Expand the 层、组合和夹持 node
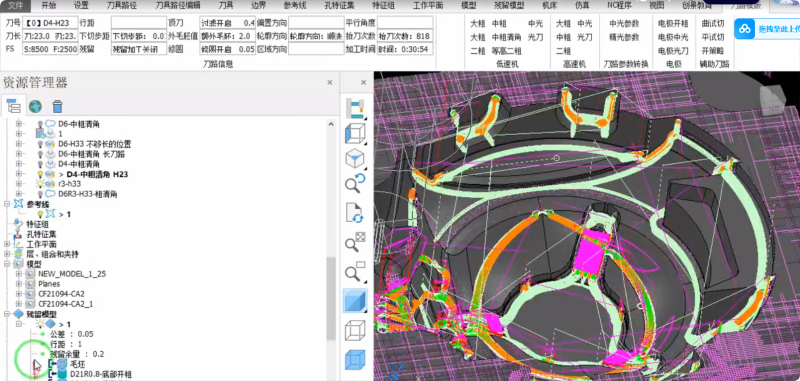Screen dimensions: 800x381 (7, 254)
